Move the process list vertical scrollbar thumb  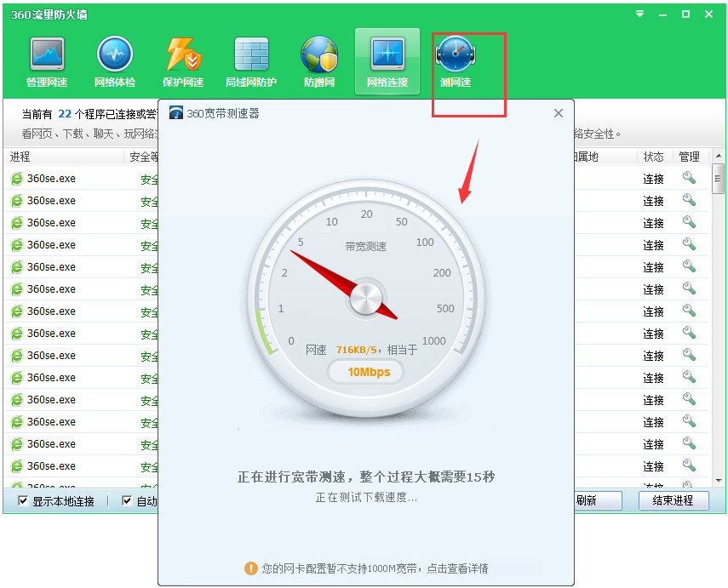tap(719, 179)
